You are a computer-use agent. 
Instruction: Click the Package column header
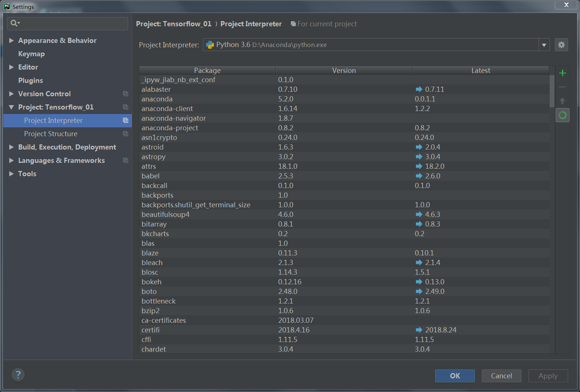(x=207, y=70)
